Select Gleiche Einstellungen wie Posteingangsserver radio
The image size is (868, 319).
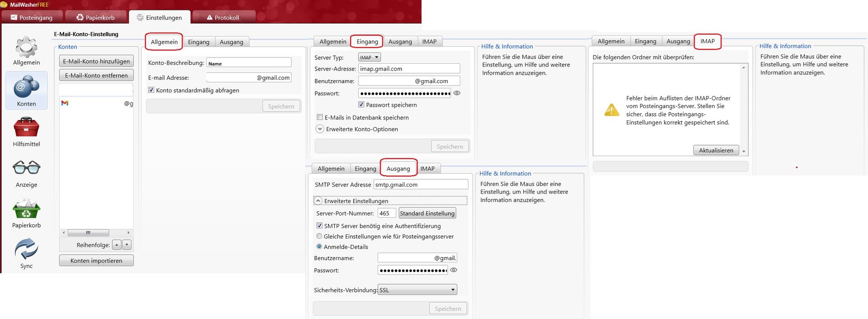click(x=319, y=236)
